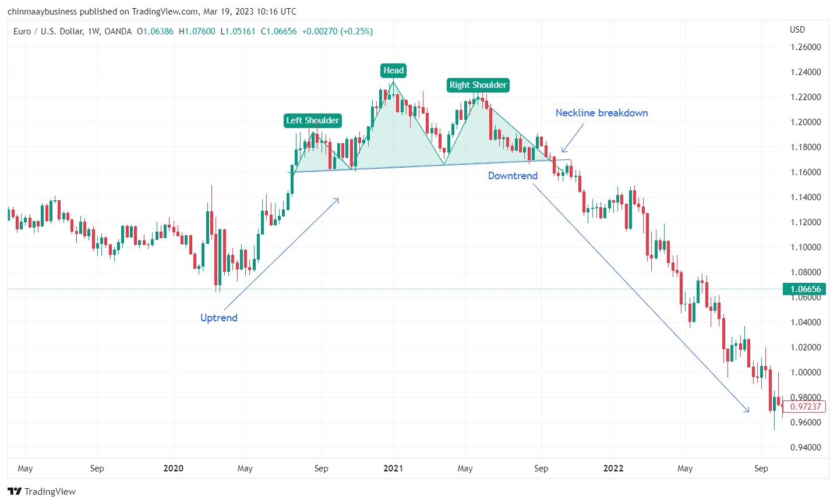The height and width of the screenshot is (504, 837).
Task: Click the Left Shoulder label
Action: (313, 120)
